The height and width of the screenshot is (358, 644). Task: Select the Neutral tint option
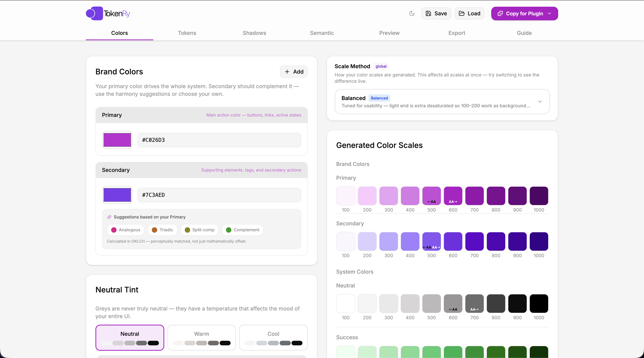coord(130,337)
